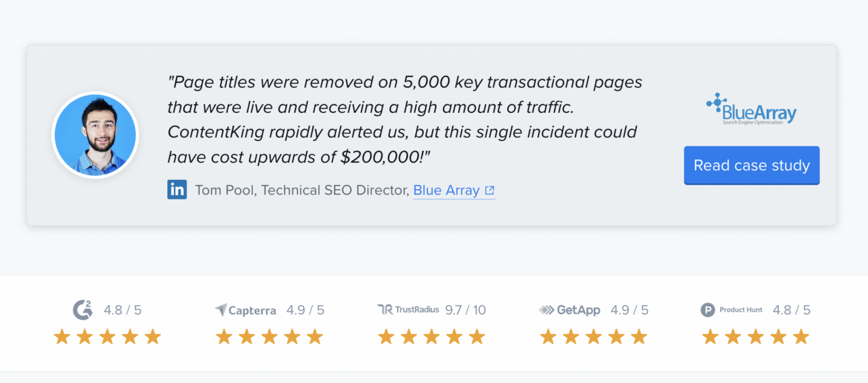
Task: Click the GetApp logo
Action: click(x=570, y=310)
